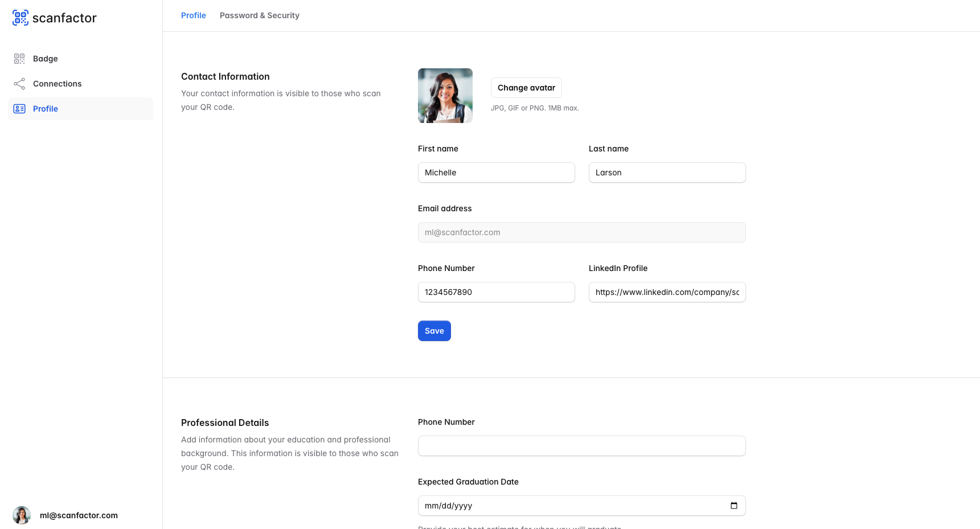Open the Connections page from sidebar
980x529 pixels.
(x=57, y=84)
